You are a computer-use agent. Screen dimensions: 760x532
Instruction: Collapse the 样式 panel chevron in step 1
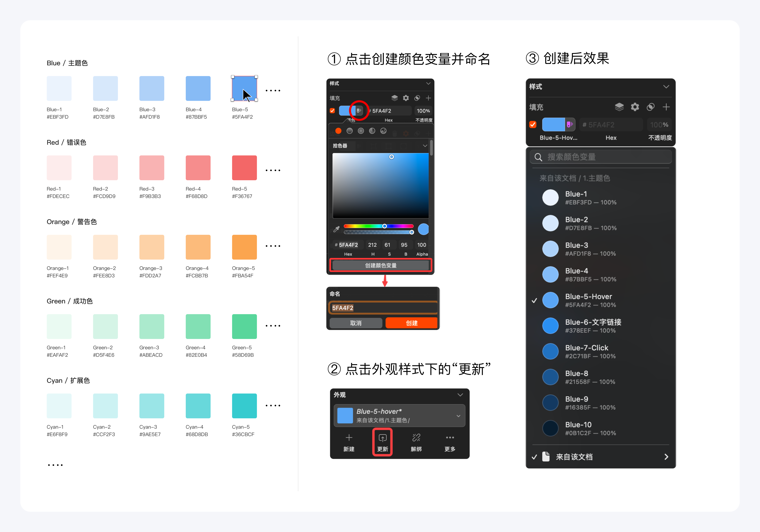pos(428,83)
